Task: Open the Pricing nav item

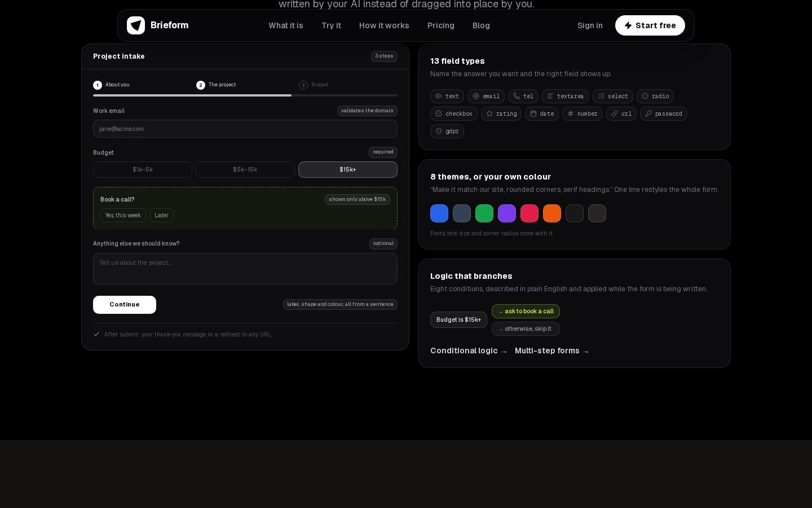Action: (441, 25)
